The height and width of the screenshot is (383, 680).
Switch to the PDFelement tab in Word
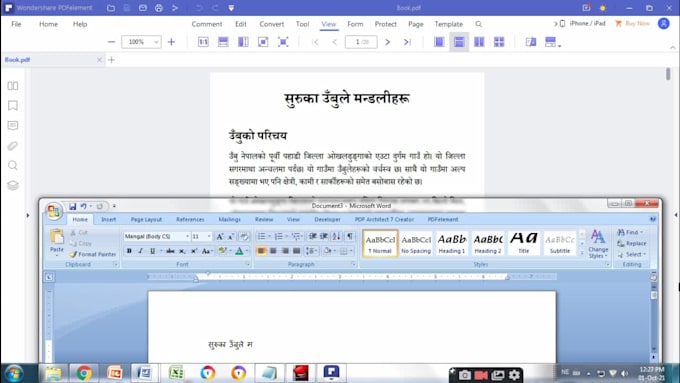pyautogui.click(x=443, y=219)
